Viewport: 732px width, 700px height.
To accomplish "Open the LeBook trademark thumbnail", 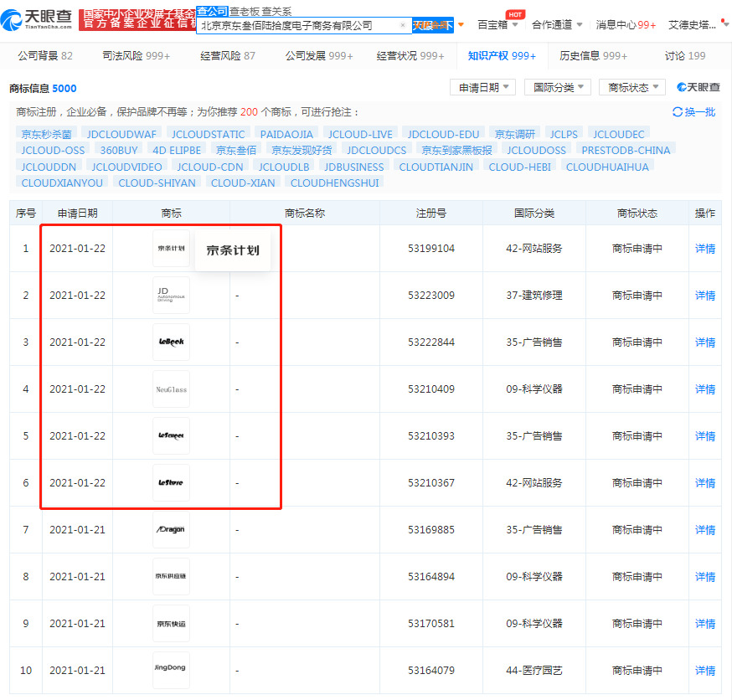I will [x=172, y=342].
